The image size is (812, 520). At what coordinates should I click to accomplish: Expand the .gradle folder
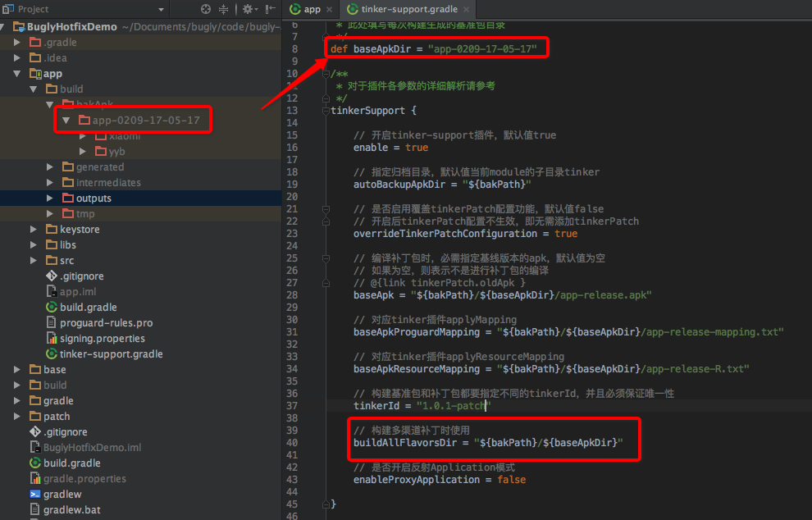17,42
